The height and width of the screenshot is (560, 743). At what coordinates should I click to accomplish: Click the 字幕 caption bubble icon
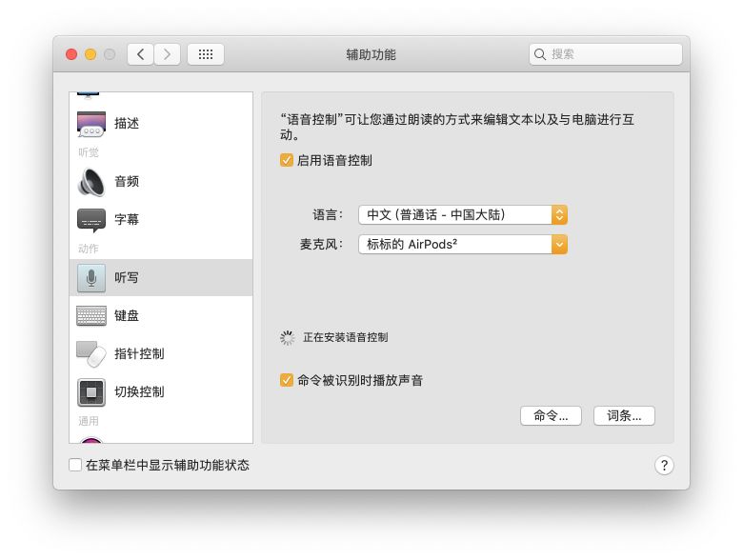pyautogui.click(x=91, y=220)
